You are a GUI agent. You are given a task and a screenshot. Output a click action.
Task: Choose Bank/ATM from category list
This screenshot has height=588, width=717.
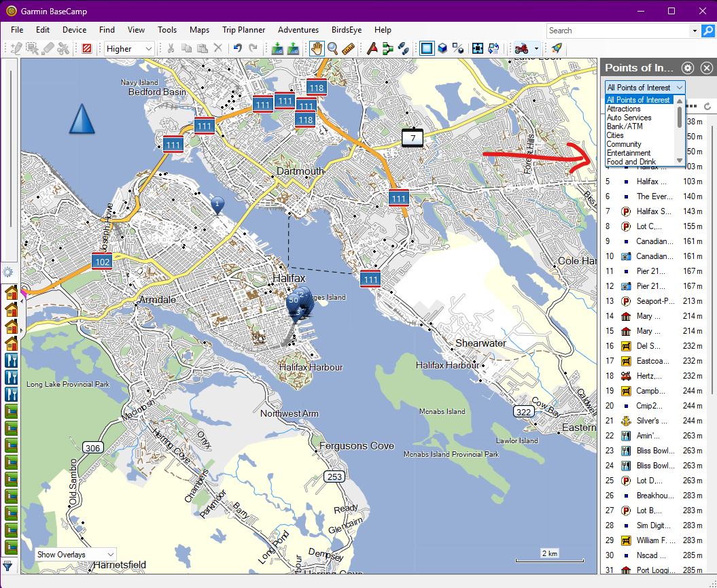pyautogui.click(x=624, y=126)
